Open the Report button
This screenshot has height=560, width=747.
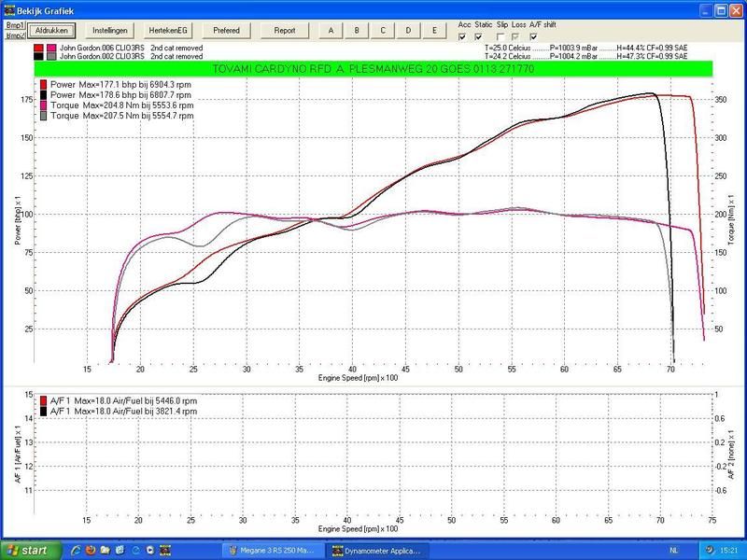tap(284, 30)
